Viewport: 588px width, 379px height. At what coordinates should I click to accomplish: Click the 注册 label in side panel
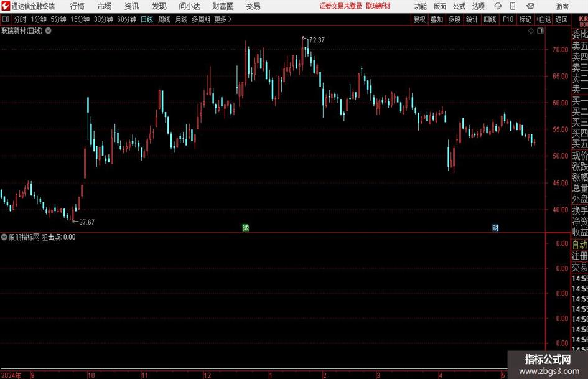coord(580,256)
